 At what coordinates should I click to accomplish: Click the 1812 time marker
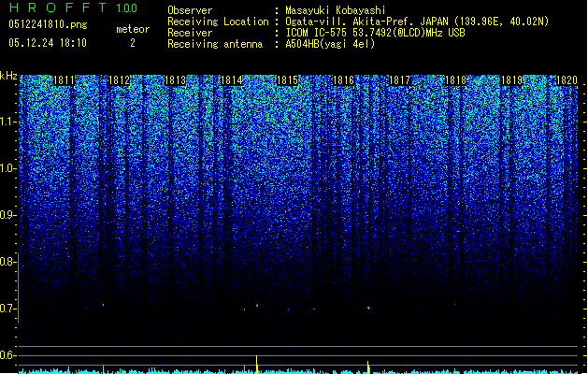120,80
